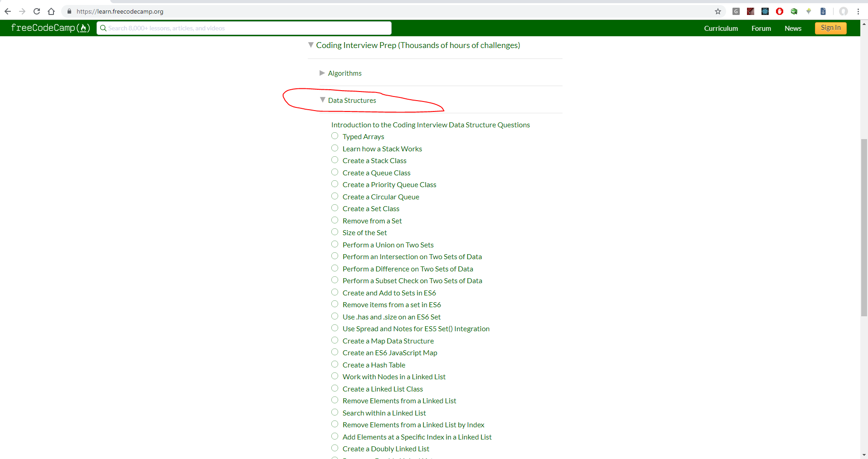
Task: Select the circle beside Use .has and .size on an ES6 Set
Action: point(335,316)
